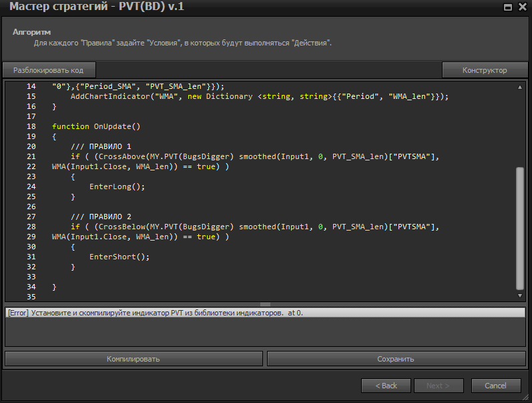Open the Конструктор view
532x403 pixels.
[x=485, y=70]
